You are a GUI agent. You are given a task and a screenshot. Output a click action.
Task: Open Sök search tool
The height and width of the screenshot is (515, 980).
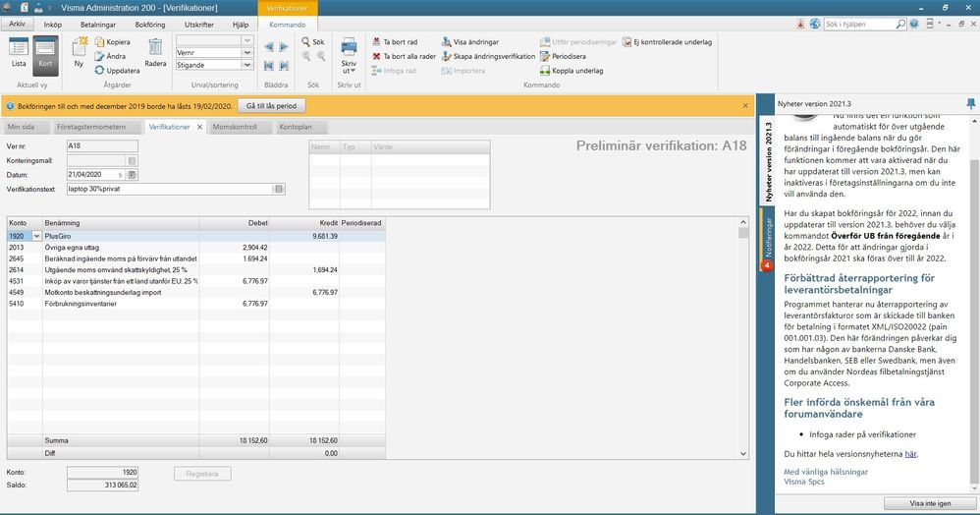(312, 42)
